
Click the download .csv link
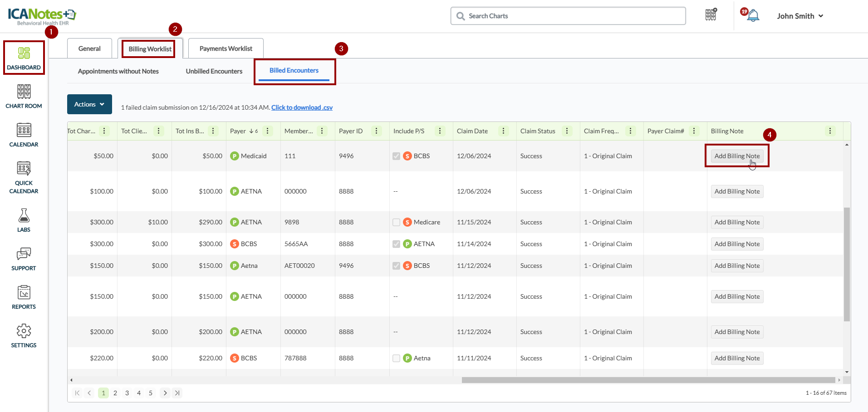tap(302, 107)
